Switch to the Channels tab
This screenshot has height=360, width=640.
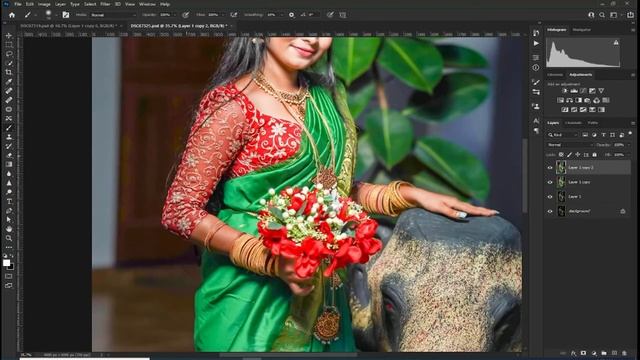click(573, 123)
